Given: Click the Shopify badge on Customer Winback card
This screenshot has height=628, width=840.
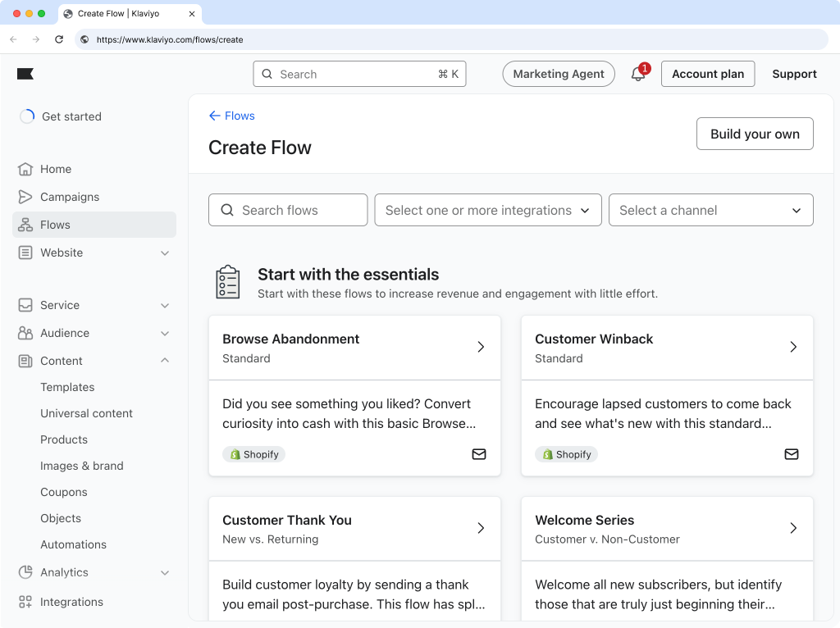Looking at the screenshot, I should click(566, 454).
